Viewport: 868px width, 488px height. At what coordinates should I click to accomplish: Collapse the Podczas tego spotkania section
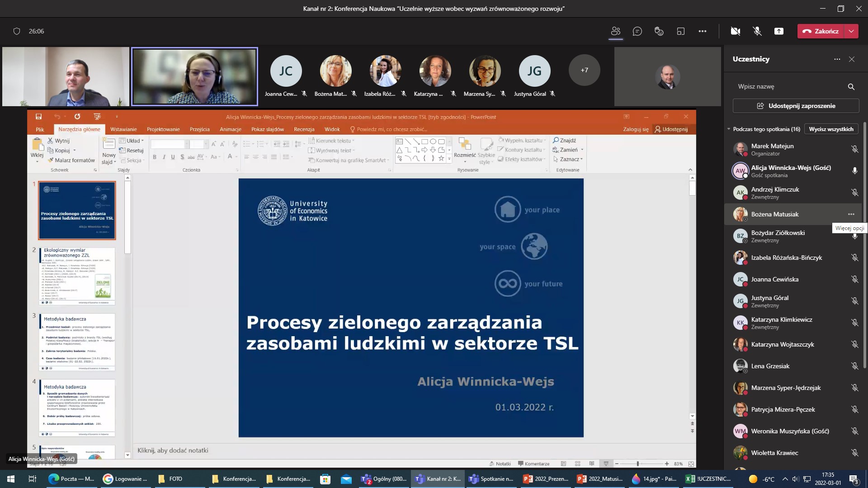[728, 129]
